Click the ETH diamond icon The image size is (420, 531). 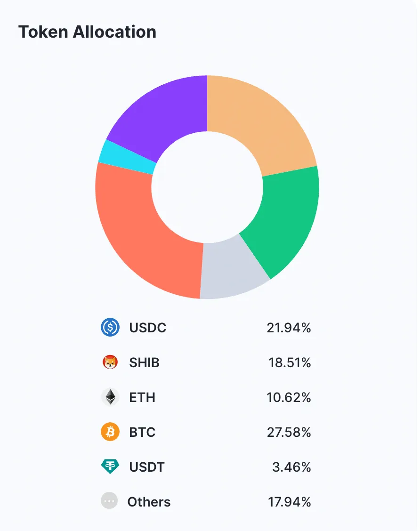pyautogui.click(x=110, y=397)
